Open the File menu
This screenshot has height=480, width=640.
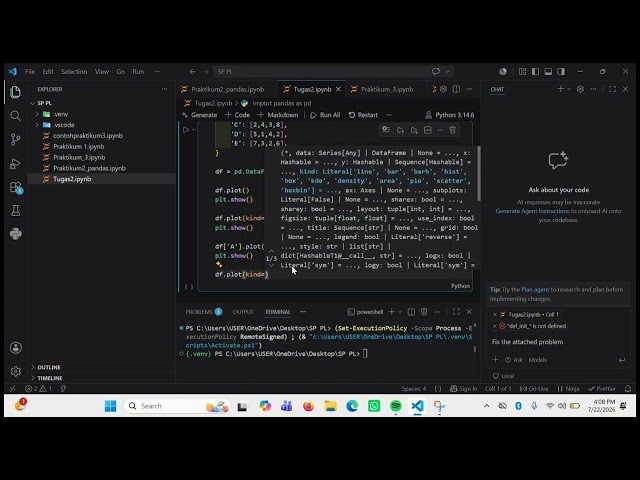coord(30,71)
